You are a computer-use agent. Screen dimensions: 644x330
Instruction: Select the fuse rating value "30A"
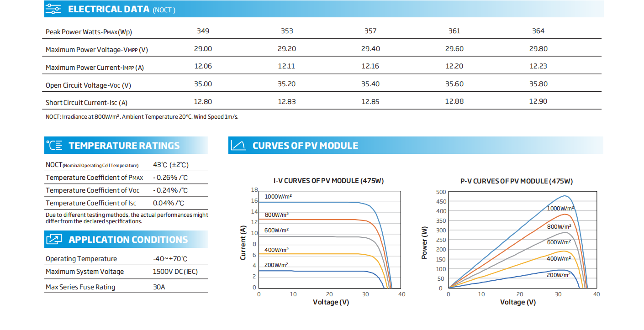click(159, 287)
